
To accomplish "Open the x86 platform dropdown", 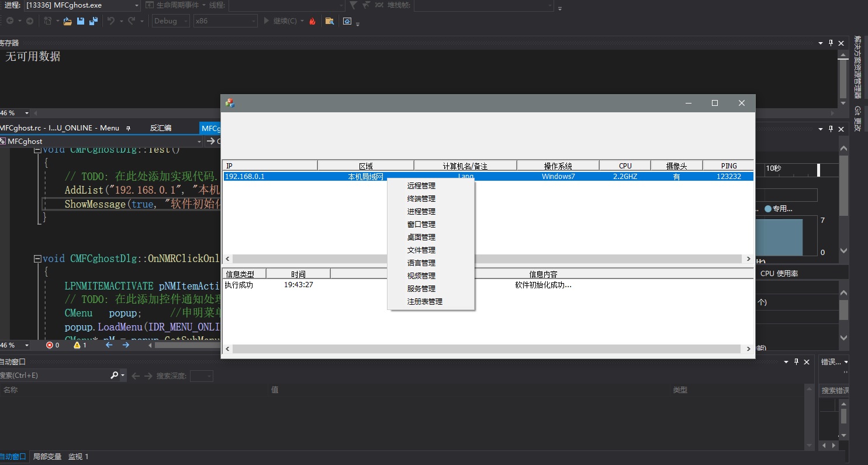I will point(253,21).
